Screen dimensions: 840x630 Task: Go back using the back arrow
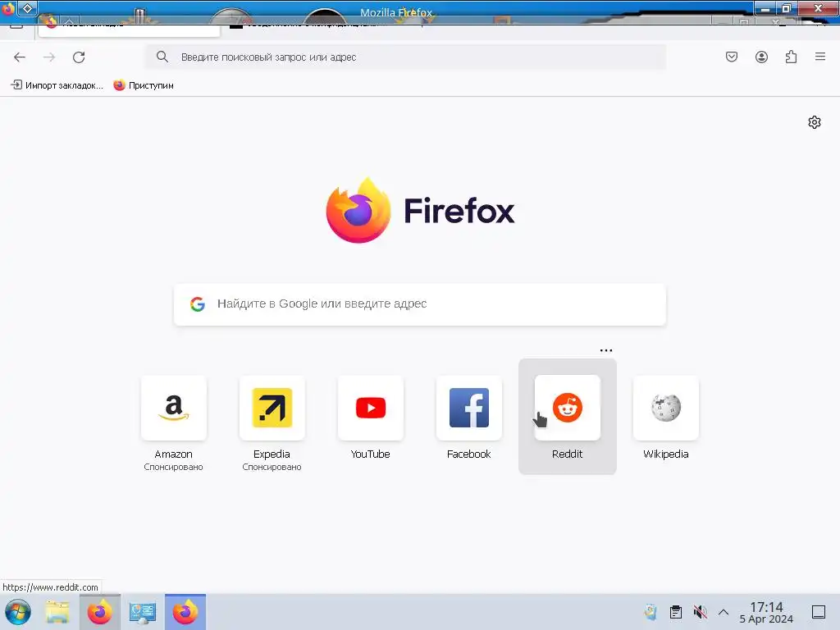point(20,57)
